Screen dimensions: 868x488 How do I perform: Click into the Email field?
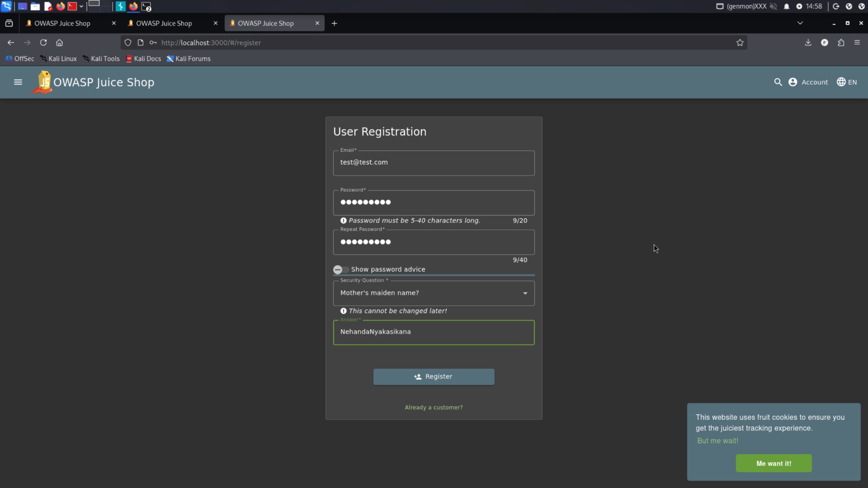click(434, 163)
